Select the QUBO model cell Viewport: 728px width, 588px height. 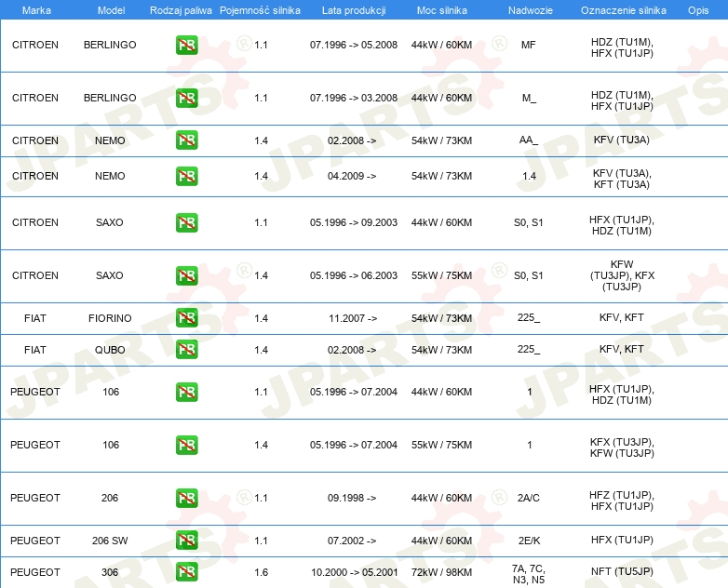point(110,350)
